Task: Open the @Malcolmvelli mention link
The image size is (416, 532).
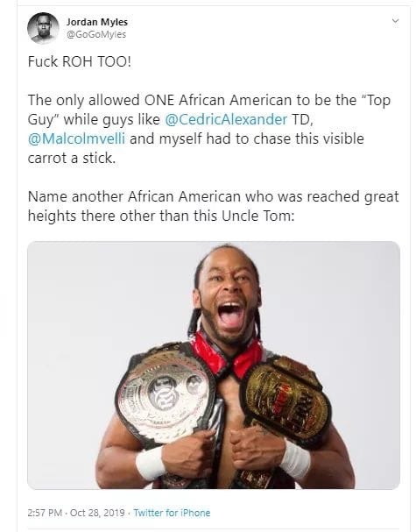Action: [76, 138]
